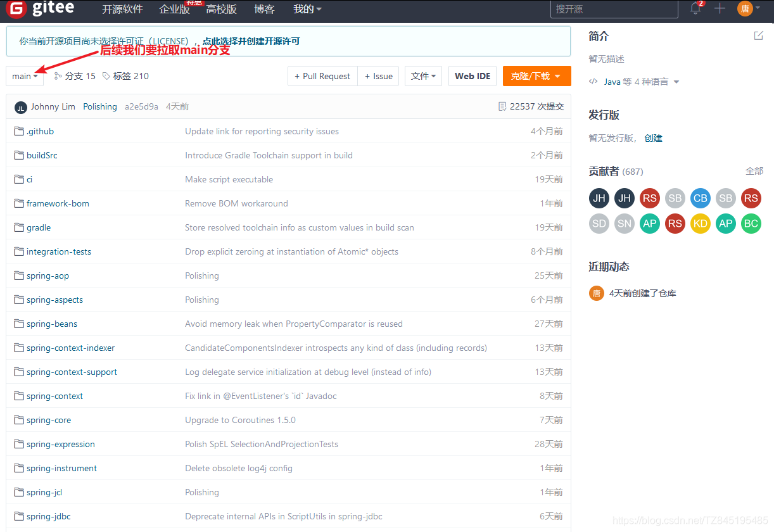The image size is (774, 532).
Task: Click the .github folder icon
Action: [19, 131]
